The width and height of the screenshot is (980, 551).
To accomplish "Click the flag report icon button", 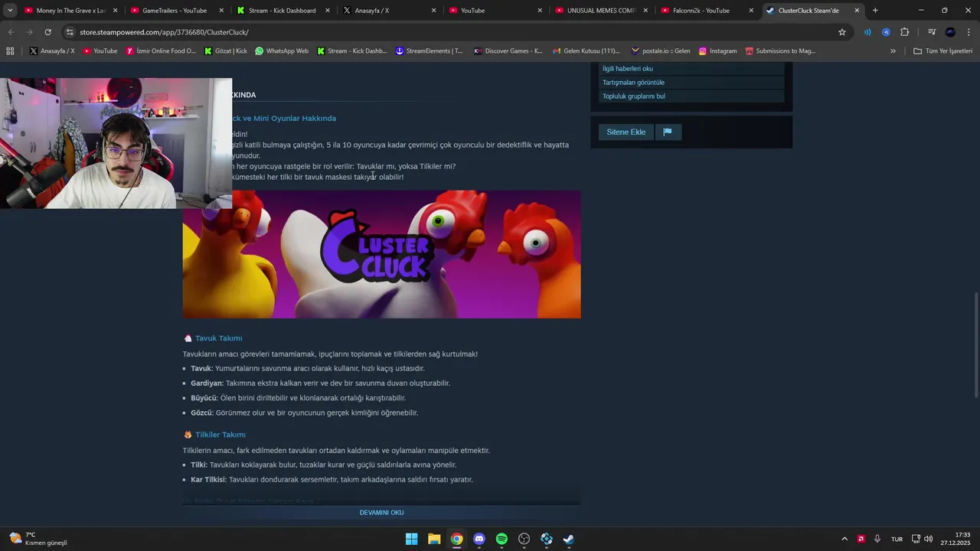I will [x=668, y=132].
